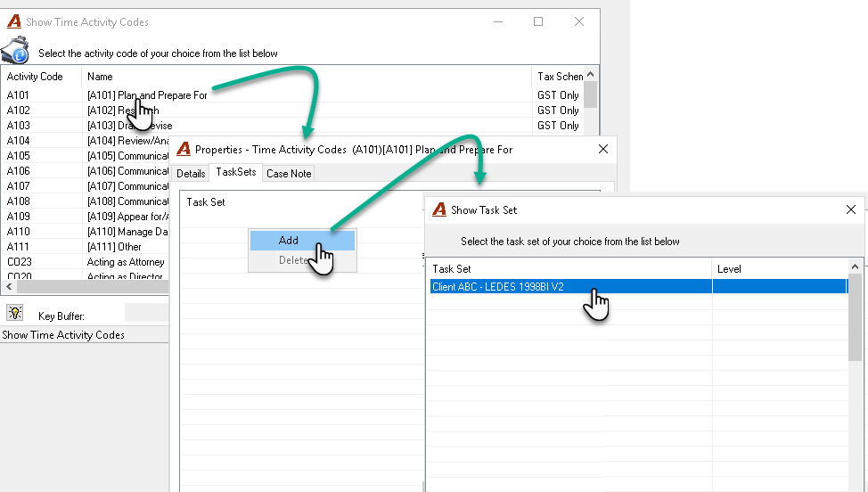Click the Level cell of the Client ABC row
The image size is (868, 492).
coord(780,286)
